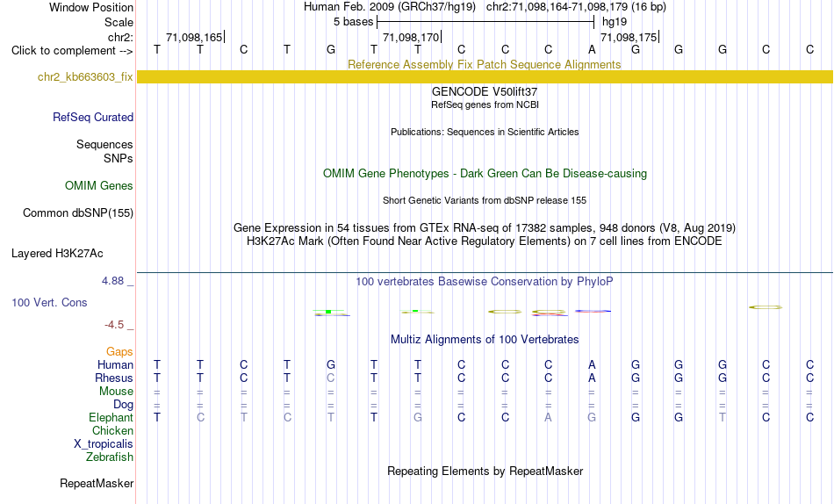Click the Elephant species row label
834x504 pixels.
pos(111,418)
